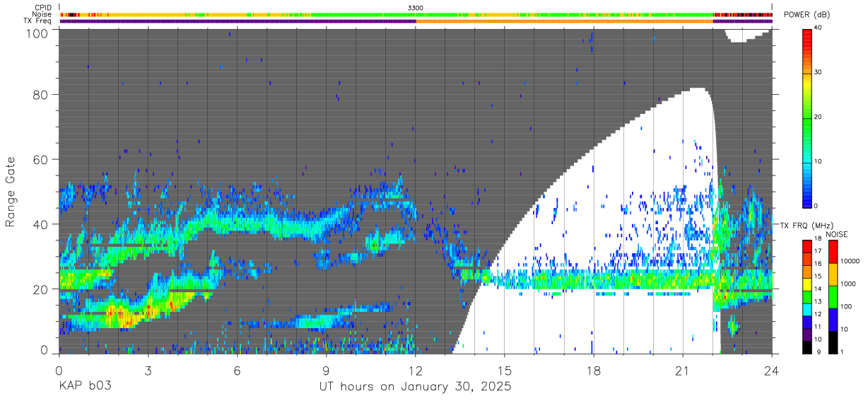Click the CPID value '3300'
The width and height of the screenshot is (868, 401).
(x=416, y=7)
